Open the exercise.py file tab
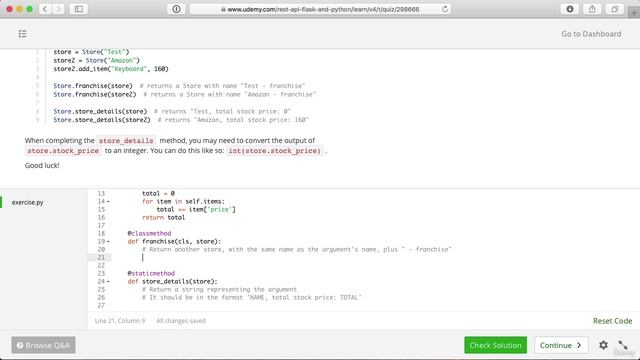The image size is (640, 360). (x=27, y=202)
